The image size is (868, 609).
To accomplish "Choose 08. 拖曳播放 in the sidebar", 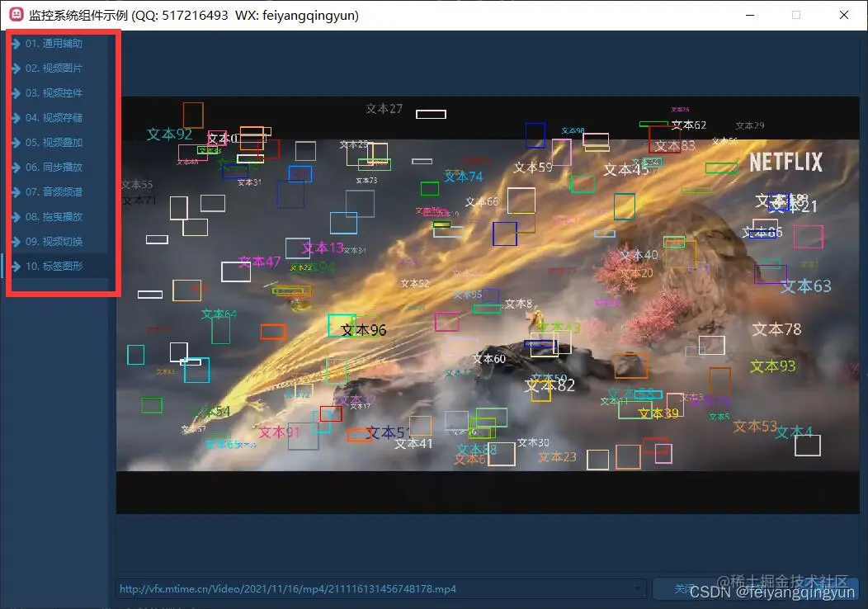I will coord(54,217).
